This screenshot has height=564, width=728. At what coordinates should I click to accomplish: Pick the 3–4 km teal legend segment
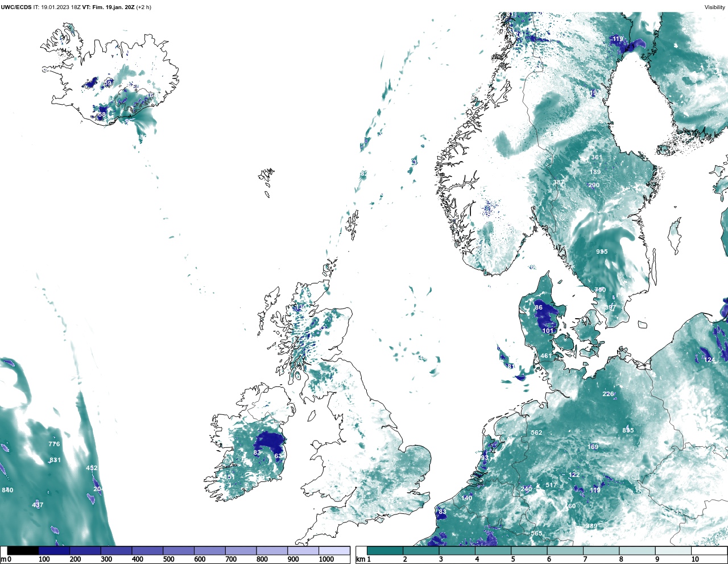(x=457, y=550)
